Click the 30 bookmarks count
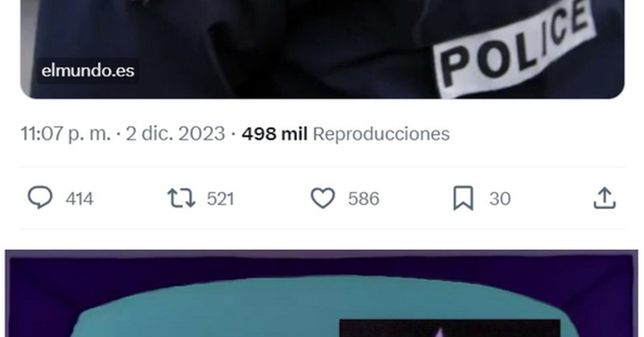644x337 pixels. coord(500,199)
